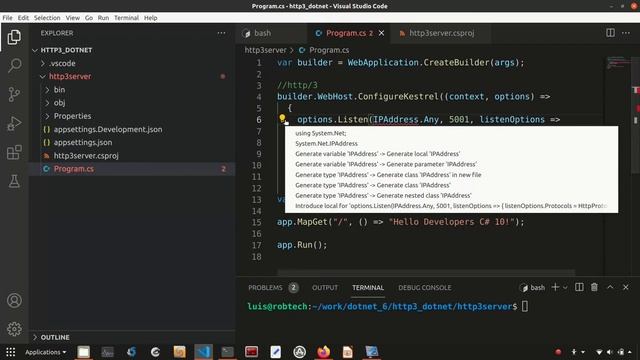Image resolution: width=640 pixels, height=360 pixels.
Task: Open the Manage settings gear
Action: point(14,329)
